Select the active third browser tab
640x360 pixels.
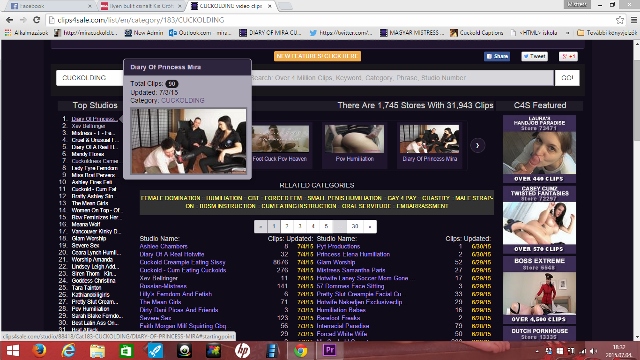(x=231, y=6)
